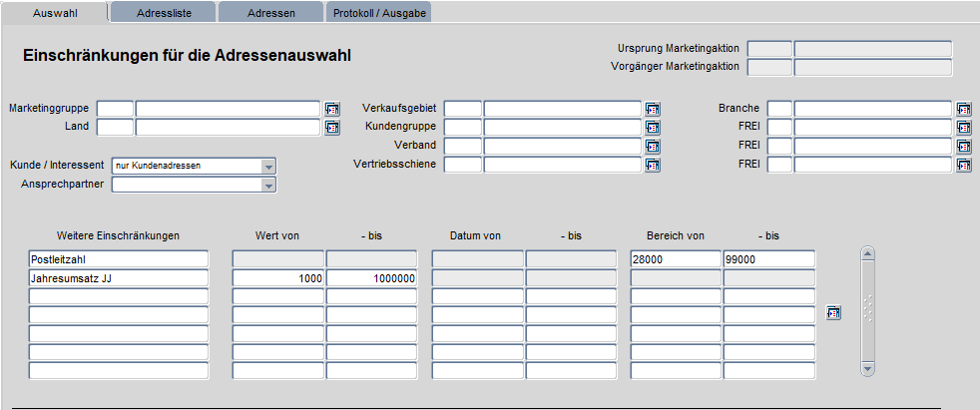The image size is (980, 410).
Task: Open lookup icon right of restrictions table
Action: (x=833, y=313)
